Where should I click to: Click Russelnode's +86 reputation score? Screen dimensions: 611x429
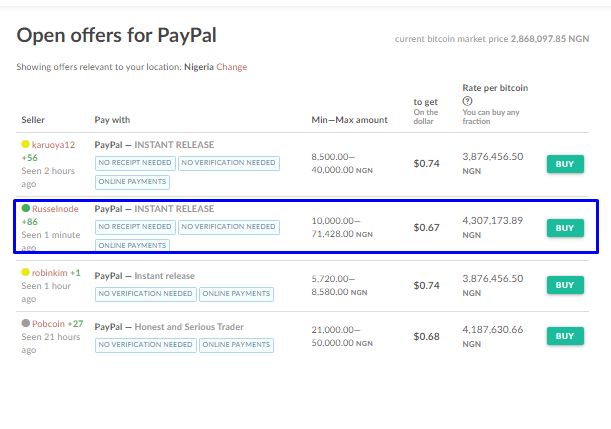(30, 222)
